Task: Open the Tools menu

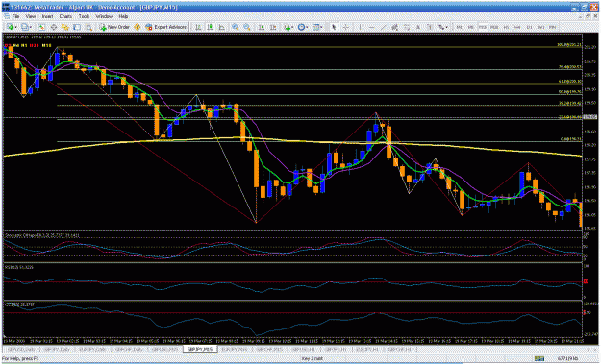Action: click(84, 17)
